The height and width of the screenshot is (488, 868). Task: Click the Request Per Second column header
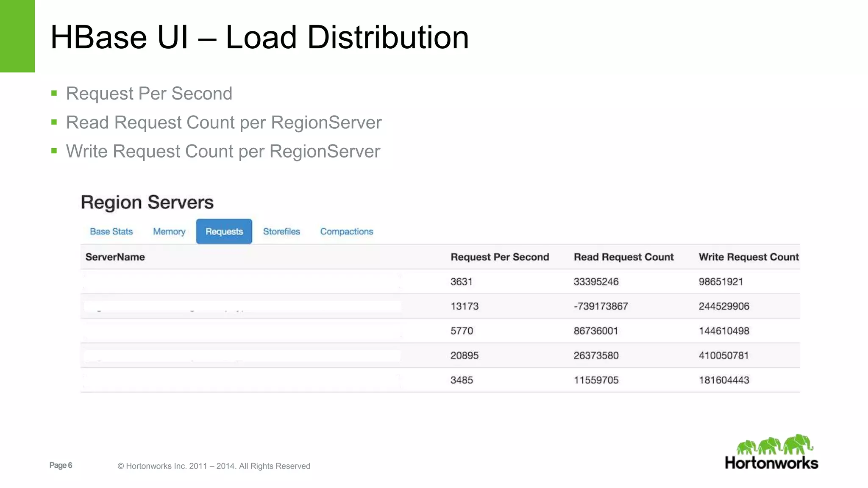(500, 257)
